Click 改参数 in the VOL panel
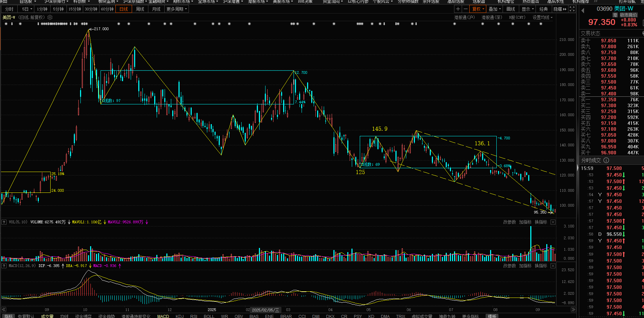This screenshot has height=318, width=644. coord(510,222)
